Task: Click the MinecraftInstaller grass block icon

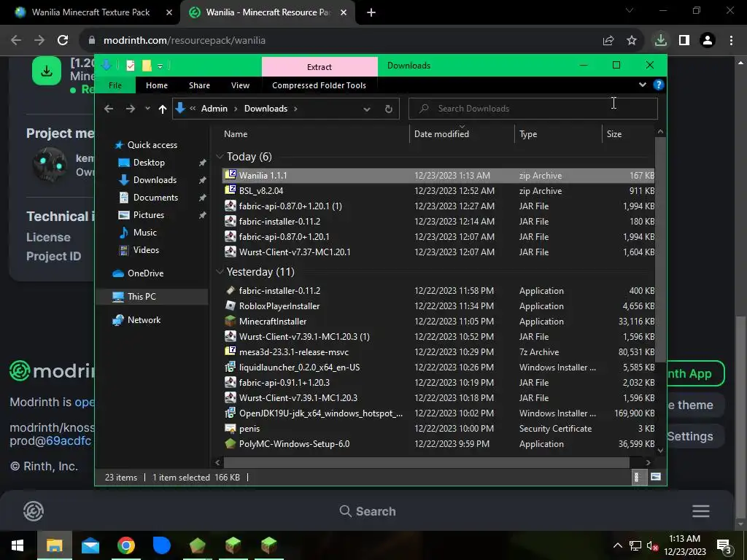Action: pos(231,321)
